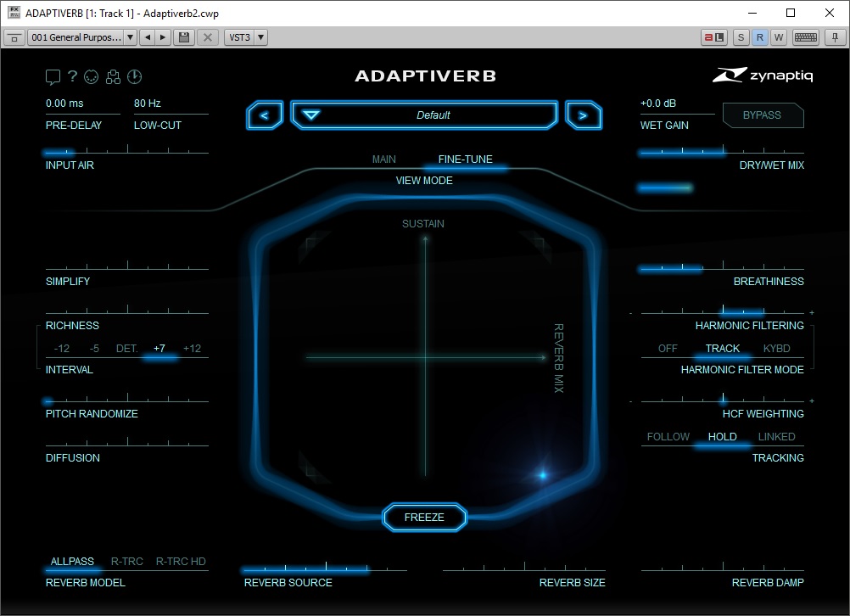This screenshot has height=616, width=850.
Task: Click the save preset floppy disk icon
Action: point(184,37)
